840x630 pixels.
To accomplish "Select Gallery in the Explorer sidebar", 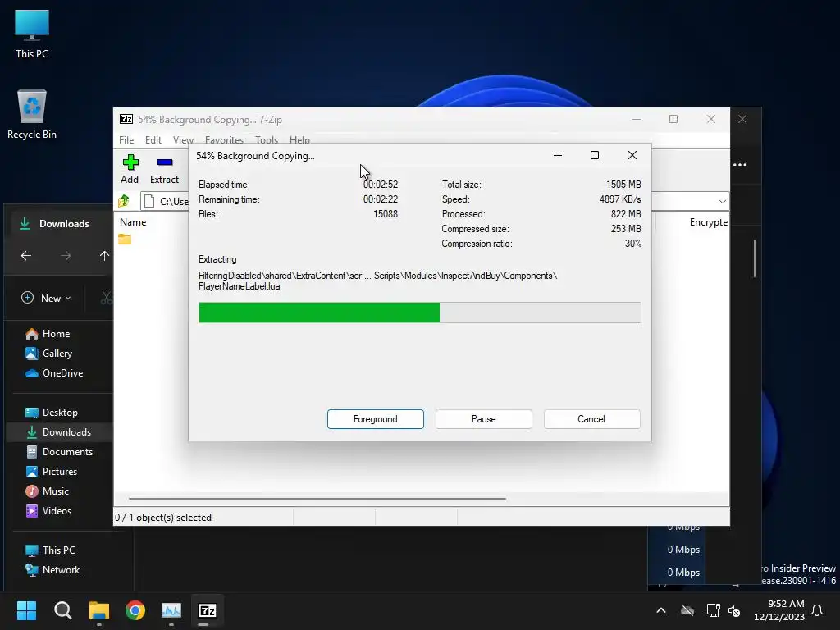I will pos(57,354).
